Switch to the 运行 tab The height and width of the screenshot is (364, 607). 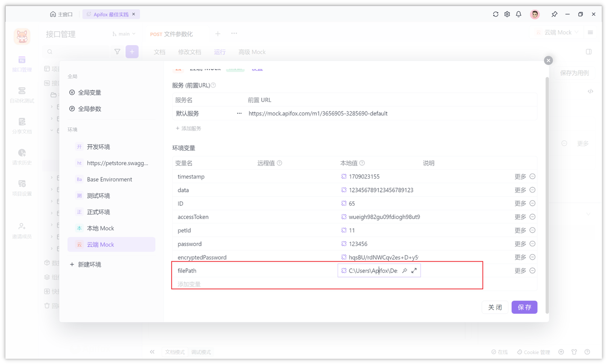[220, 52]
